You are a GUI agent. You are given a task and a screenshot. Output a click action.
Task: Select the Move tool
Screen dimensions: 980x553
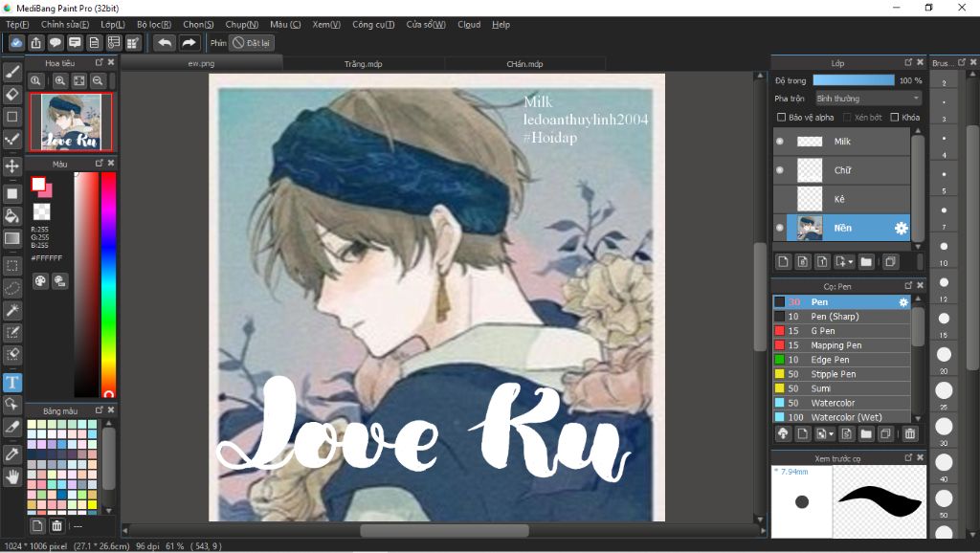point(11,166)
